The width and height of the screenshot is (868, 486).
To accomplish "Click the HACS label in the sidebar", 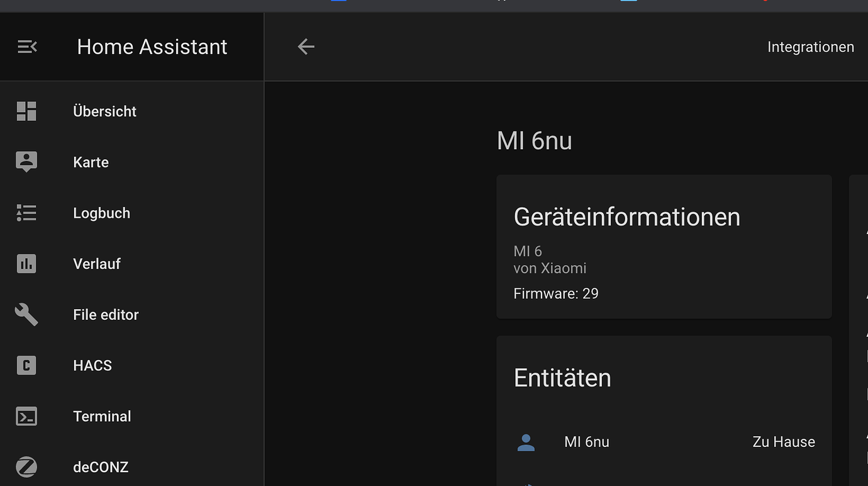I will 92,365.
